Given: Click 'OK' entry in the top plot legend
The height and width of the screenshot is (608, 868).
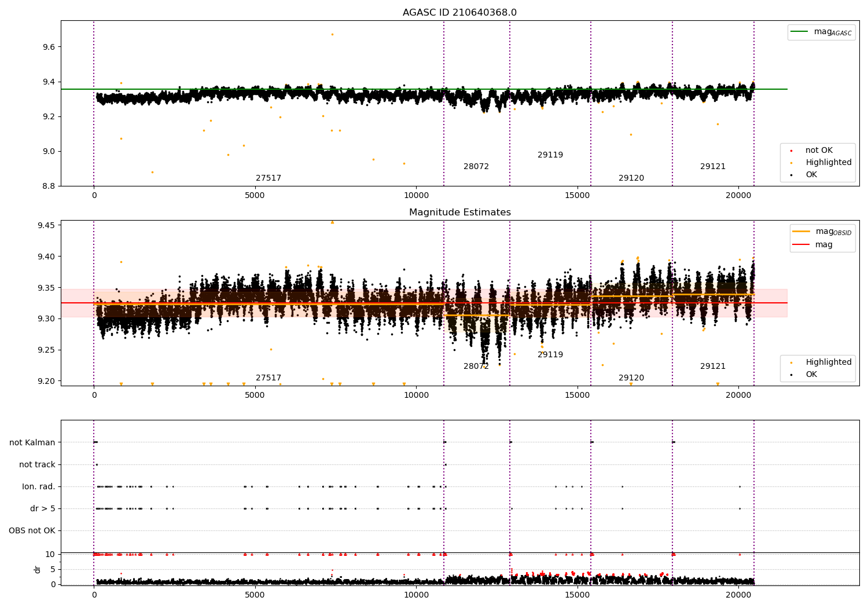Looking at the screenshot, I should (x=811, y=175).
